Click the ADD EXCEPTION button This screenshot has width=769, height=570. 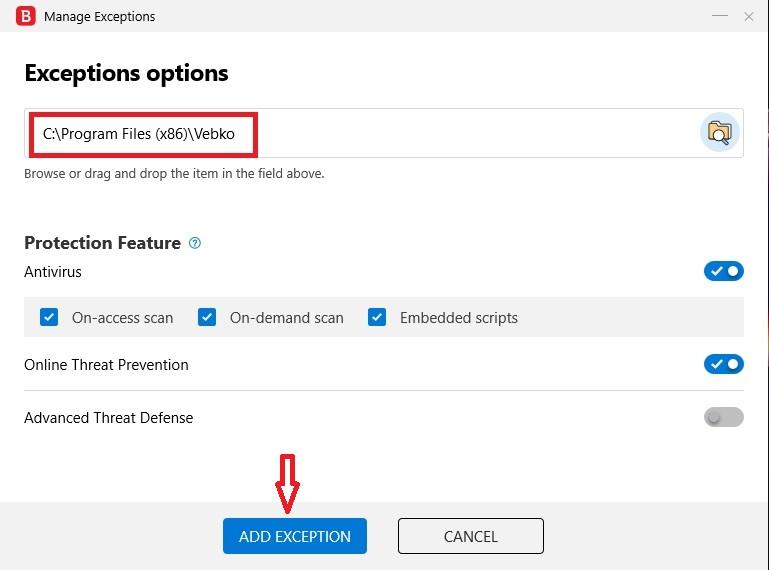point(295,536)
